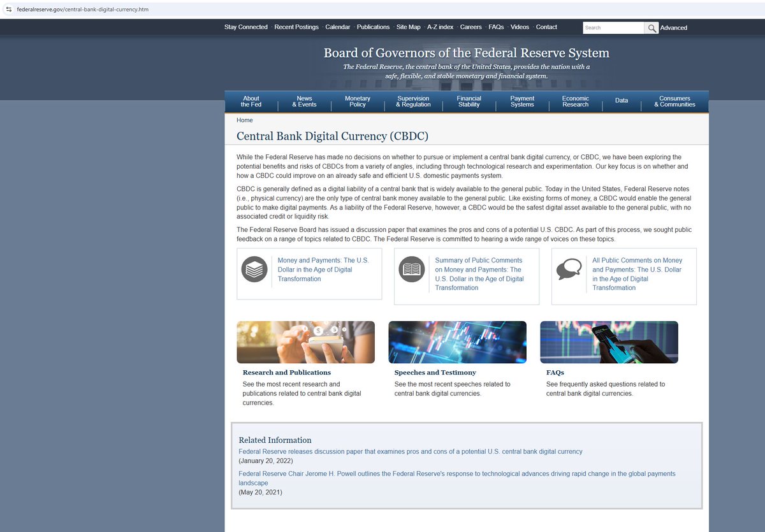Click the stacked money icon card
Image resolution: width=765 pixels, height=532 pixels.
[x=254, y=270]
